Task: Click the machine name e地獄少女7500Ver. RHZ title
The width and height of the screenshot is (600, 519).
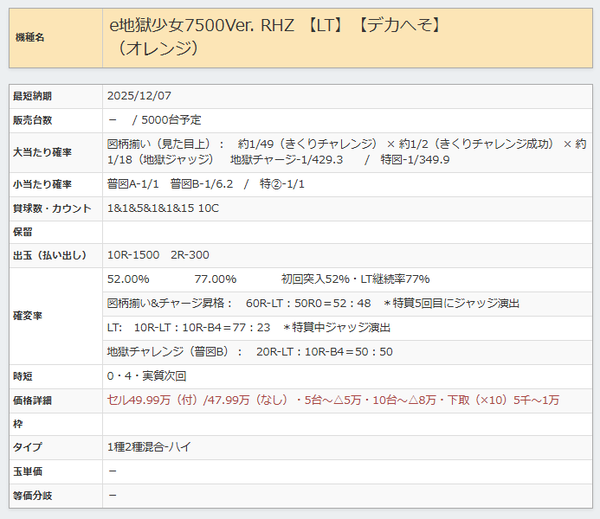Action: pos(276,37)
